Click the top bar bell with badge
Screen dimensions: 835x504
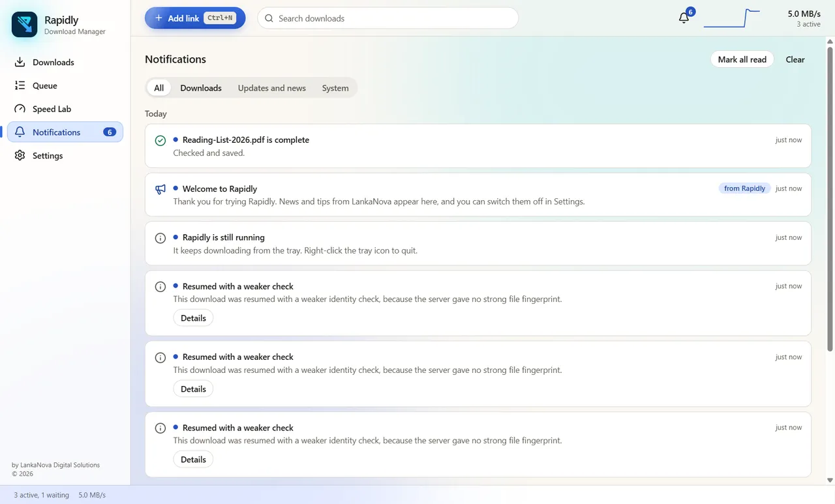[x=684, y=18]
